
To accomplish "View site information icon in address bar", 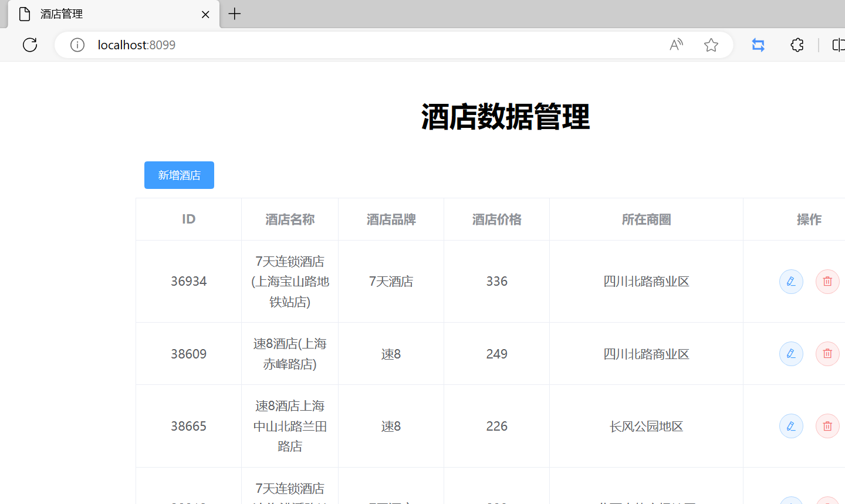I will (x=77, y=45).
